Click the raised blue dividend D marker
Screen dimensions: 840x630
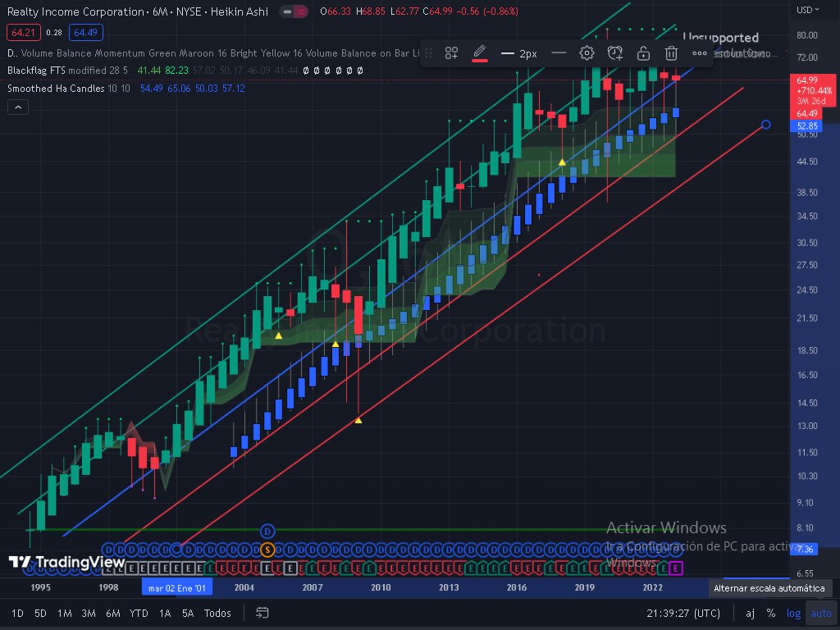[267, 532]
